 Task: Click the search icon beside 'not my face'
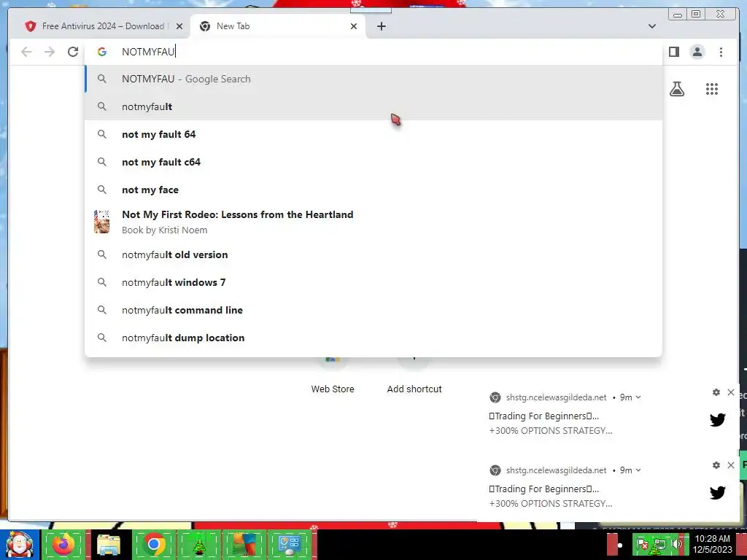pyautogui.click(x=101, y=190)
